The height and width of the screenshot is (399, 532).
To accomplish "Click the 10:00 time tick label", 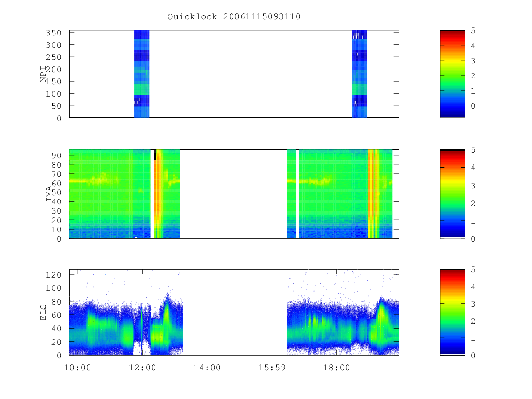I will [78, 368].
